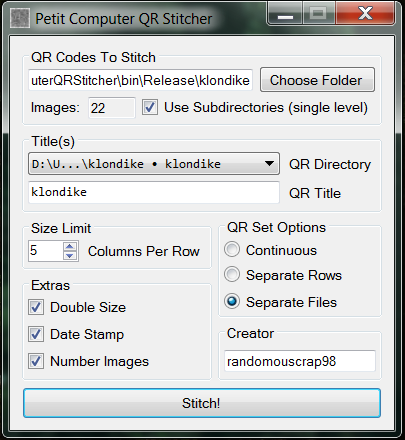Click the Images: label
This screenshot has width=405, height=440.
click(x=55, y=108)
